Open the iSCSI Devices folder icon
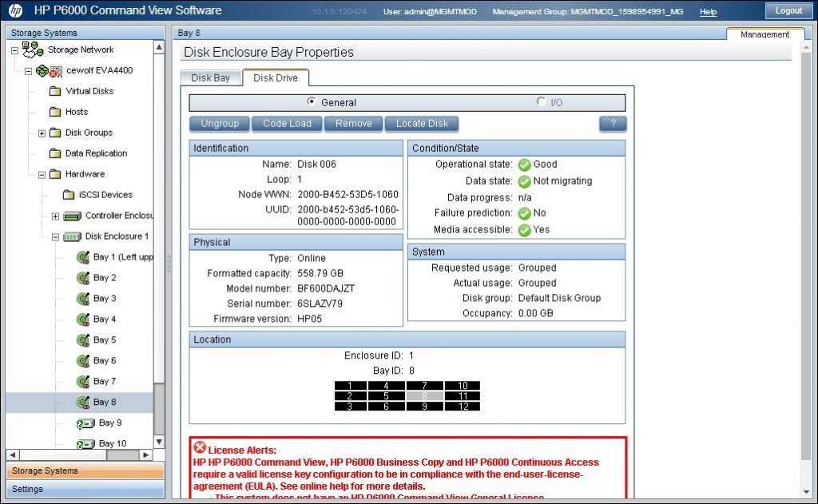This screenshot has height=504, width=818. (x=69, y=195)
